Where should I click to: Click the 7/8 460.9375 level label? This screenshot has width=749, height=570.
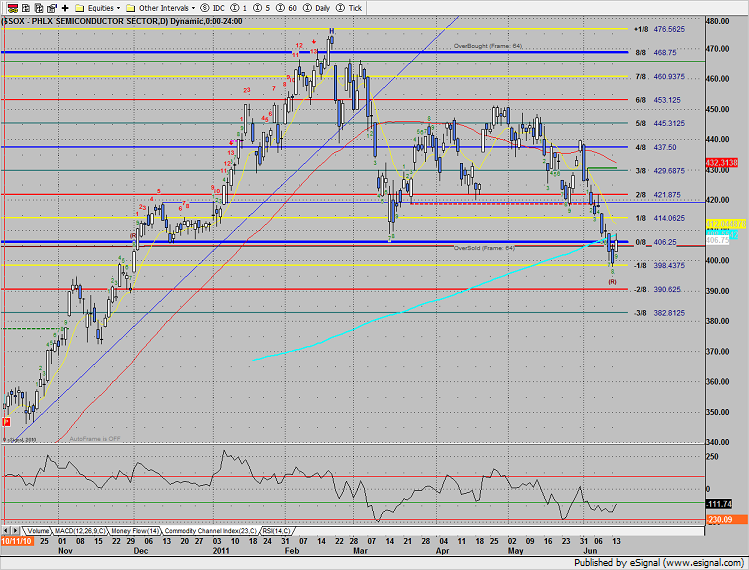660,76
